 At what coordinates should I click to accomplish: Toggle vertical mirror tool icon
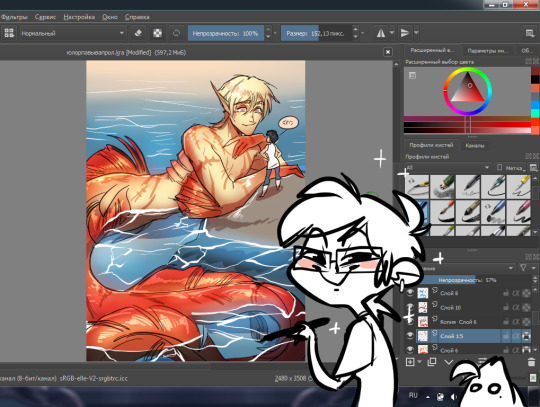pos(405,33)
